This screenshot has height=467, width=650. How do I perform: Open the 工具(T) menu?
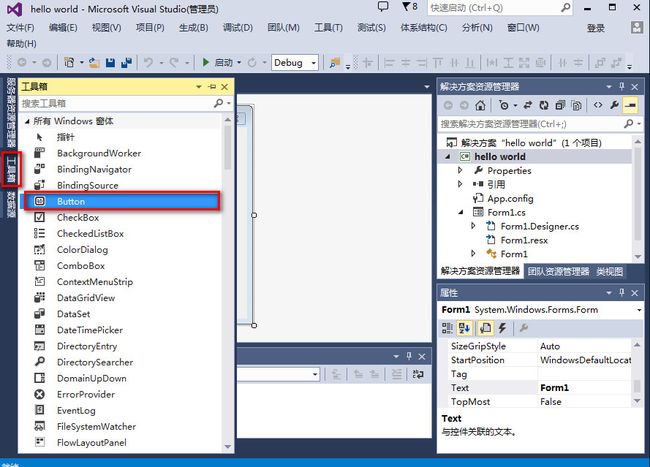[x=328, y=28]
